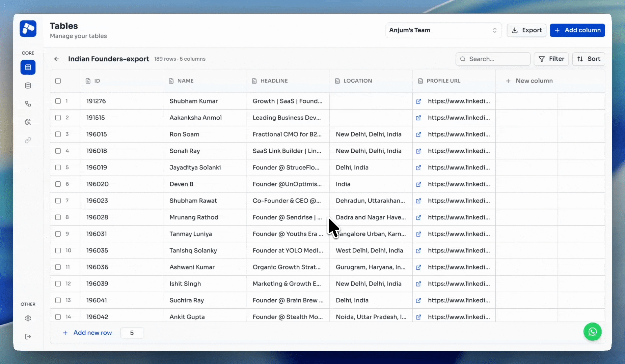Click the logout icon in sidebar
This screenshot has height=364, width=625.
(28, 337)
